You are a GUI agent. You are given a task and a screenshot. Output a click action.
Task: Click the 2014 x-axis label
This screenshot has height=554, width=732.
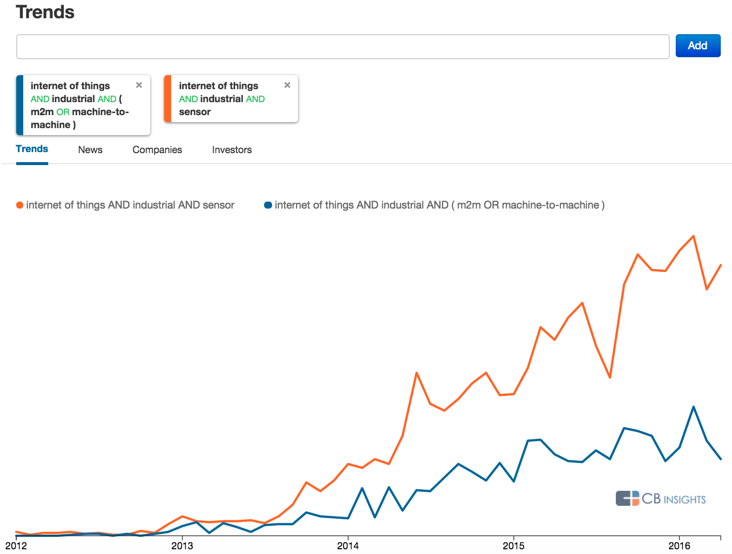click(x=347, y=546)
